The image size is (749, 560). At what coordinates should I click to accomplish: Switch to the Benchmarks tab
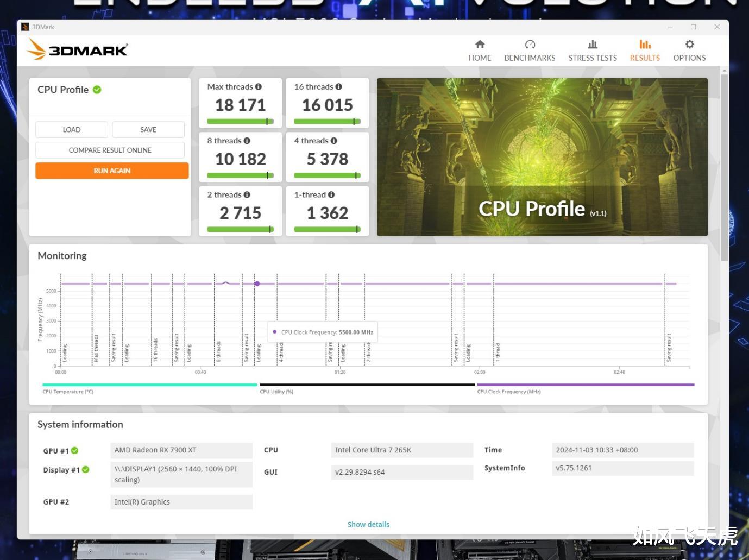530,51
